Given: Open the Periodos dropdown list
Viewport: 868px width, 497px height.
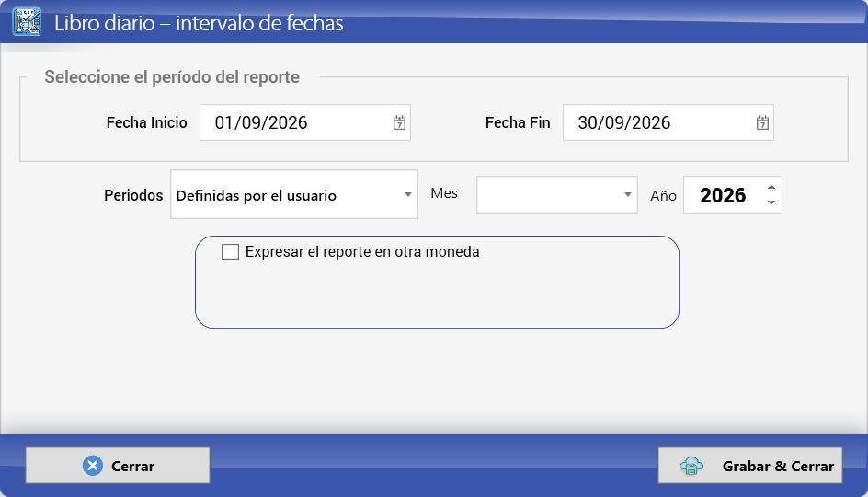Looking at the screenshot, I should click(408, 194).
